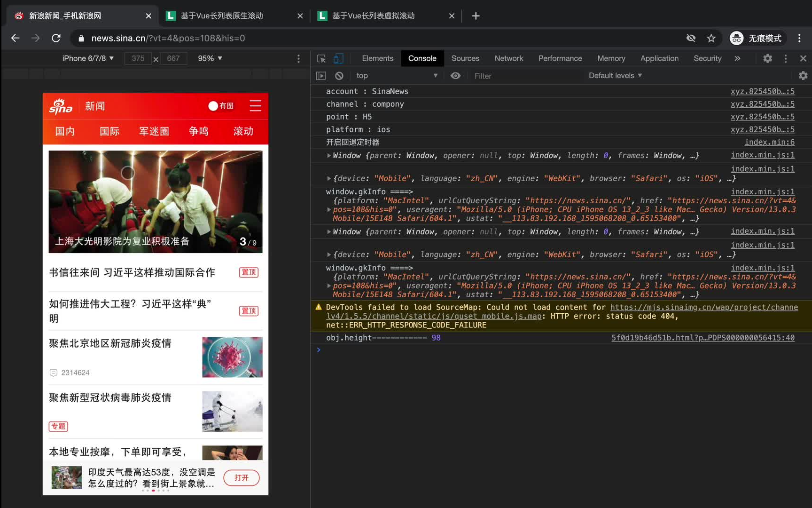Viewport: 812px width, 508px height.
Task: Click the 打开 button in bottom banner
Action: [242, 478]
